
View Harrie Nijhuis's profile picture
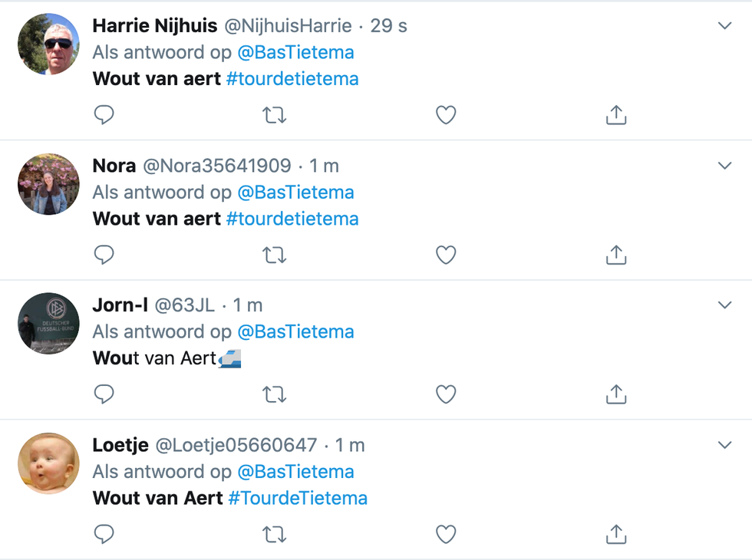(x=48, y=44)
